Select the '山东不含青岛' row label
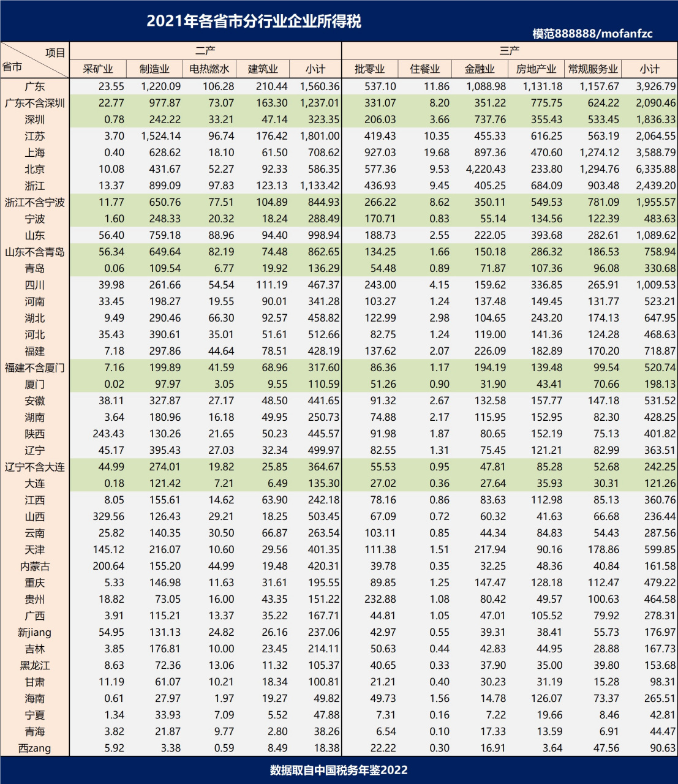 coord(35,252)
